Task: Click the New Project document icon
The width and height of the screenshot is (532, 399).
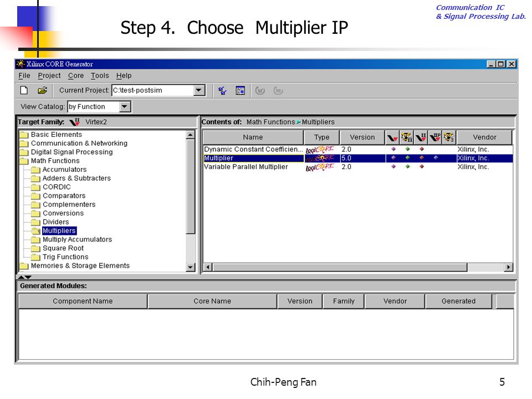Action: coord(24,90)
